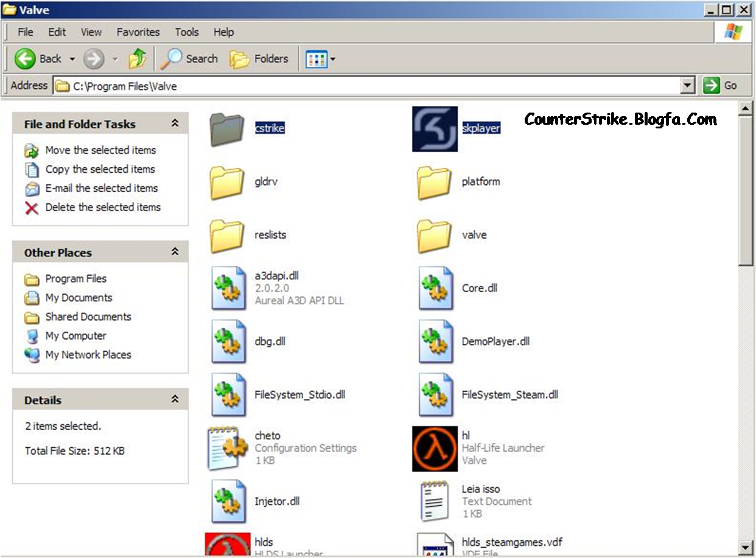Select the Core.dll file icon
Image resolution: width=756 pixels, height=558 pixels.
point(436,288)
